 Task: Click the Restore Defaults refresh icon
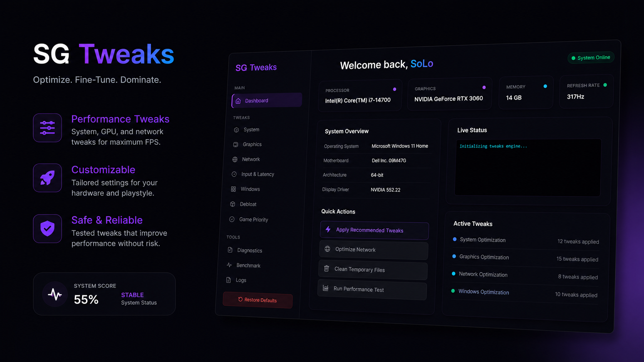click(x=240, y=299)
